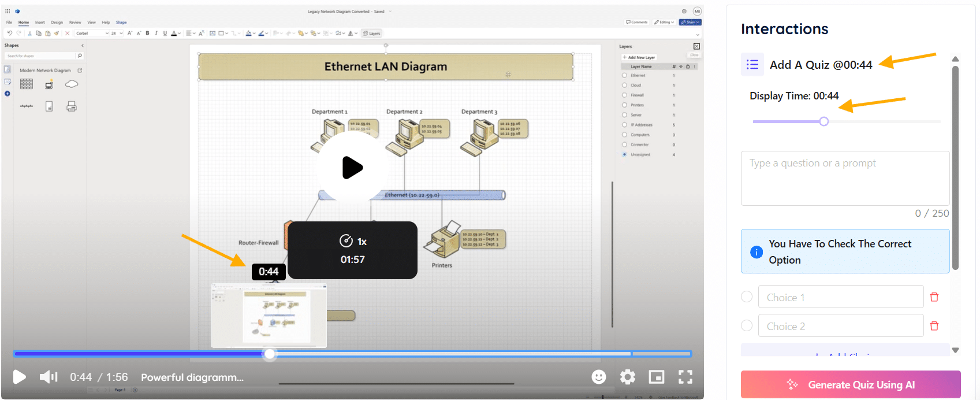This screenshot has width=980, height=400.
Task: Mute the video volume speaker icon
Action: point(49,377)
